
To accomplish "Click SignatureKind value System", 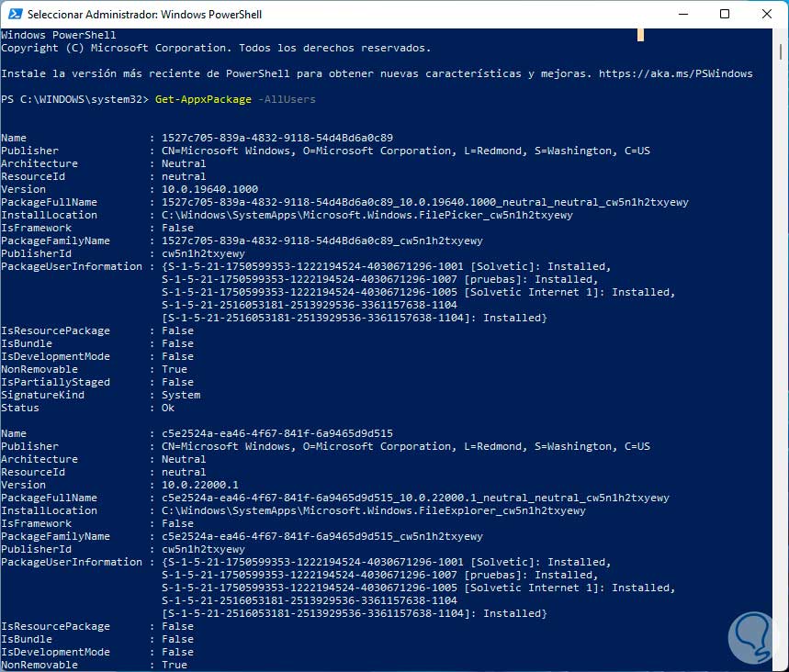I will [x=181, y=395].
